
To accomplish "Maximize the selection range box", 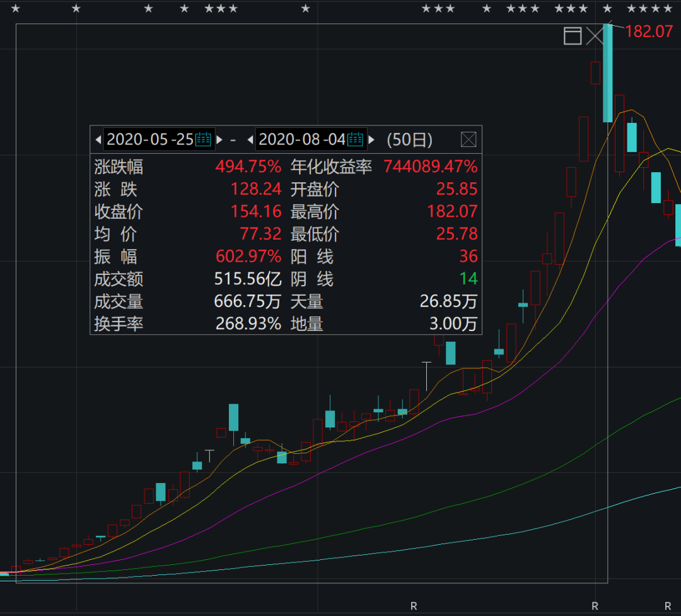I will (573, 35).
